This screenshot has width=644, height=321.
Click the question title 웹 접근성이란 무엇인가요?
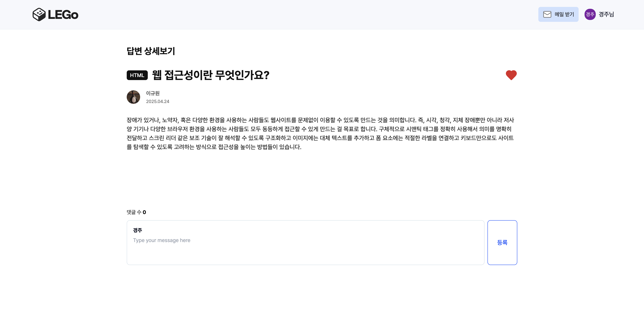pyautogui.click(x=211, y=75)
